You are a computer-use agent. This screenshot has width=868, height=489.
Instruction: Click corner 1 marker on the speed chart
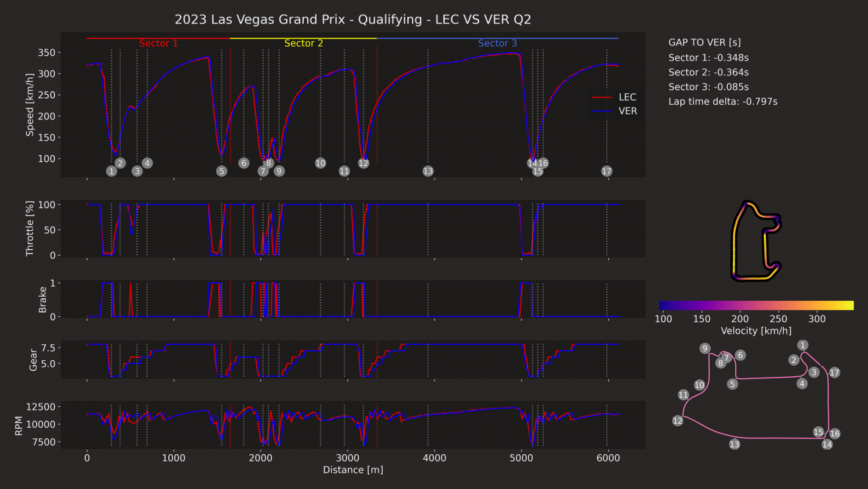112,171
